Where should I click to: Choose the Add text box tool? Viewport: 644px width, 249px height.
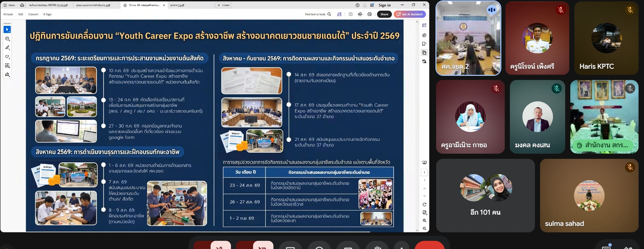tap(7, 65)
